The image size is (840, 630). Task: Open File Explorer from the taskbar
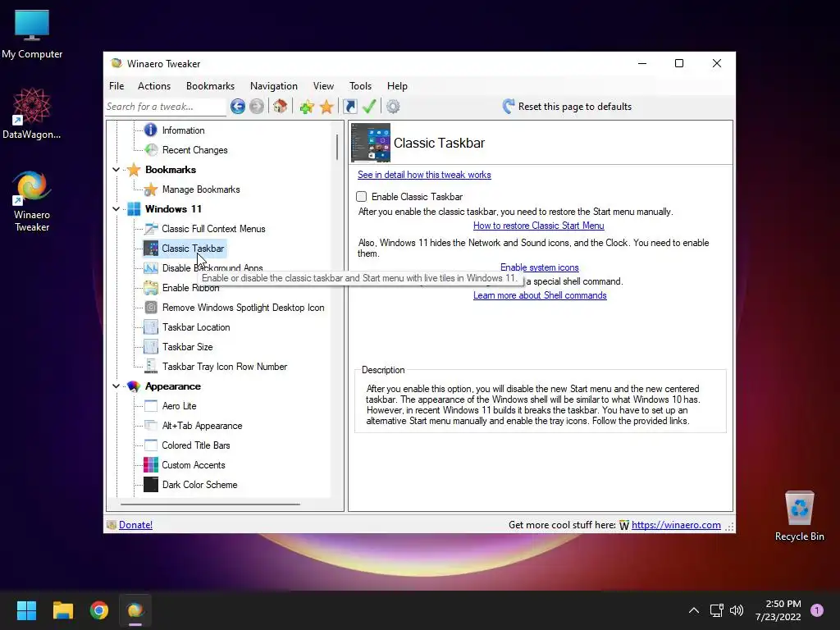62,610
